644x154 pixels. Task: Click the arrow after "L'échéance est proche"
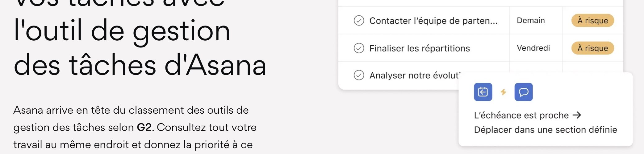(577, 115)
